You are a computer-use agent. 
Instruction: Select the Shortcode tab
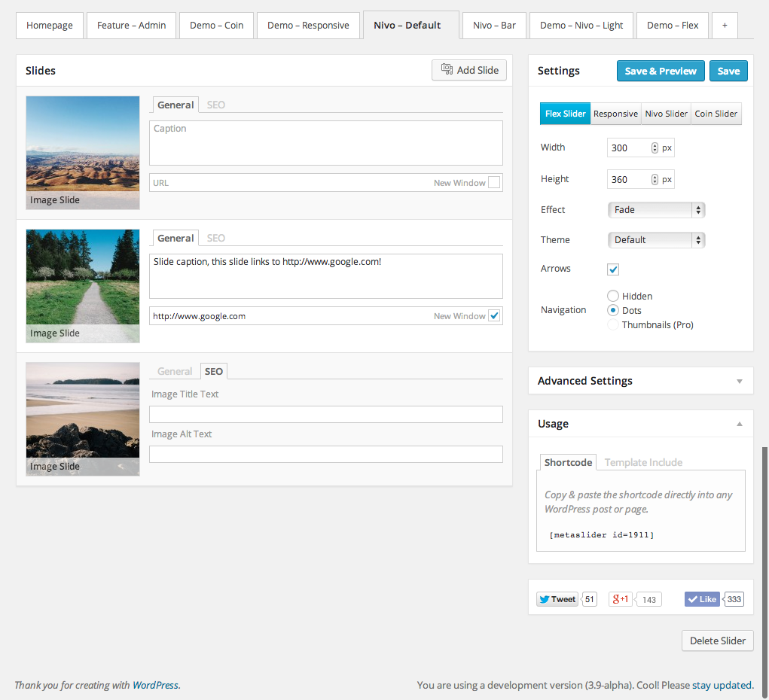click(568, 462)
